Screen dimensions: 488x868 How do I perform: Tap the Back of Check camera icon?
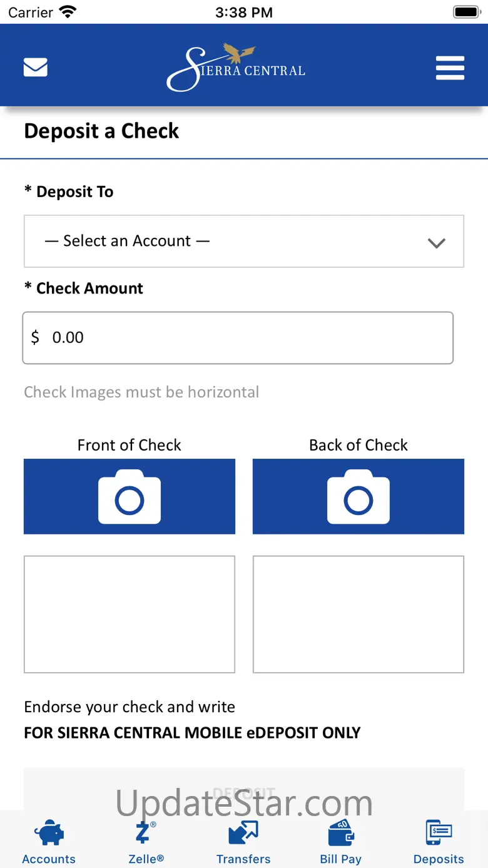point(358,497)
